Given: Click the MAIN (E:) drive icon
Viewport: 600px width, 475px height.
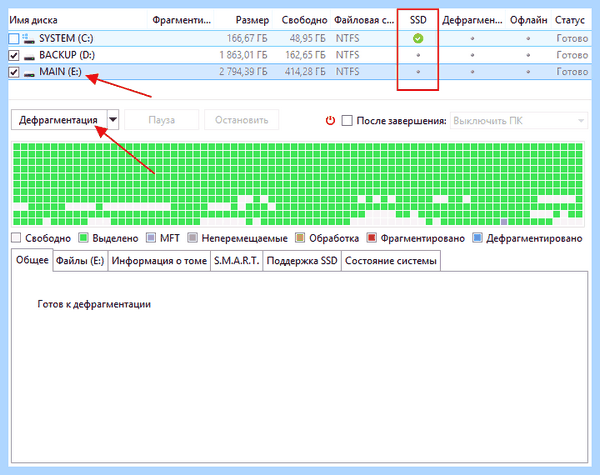Looking at the screenshot, I should pos(29,74).
